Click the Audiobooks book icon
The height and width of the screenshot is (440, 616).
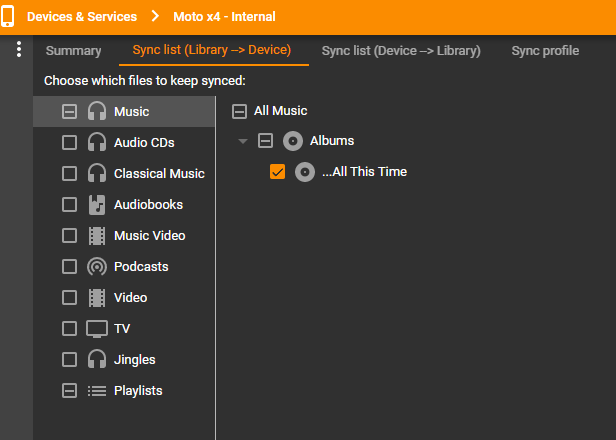pos(97,205)
